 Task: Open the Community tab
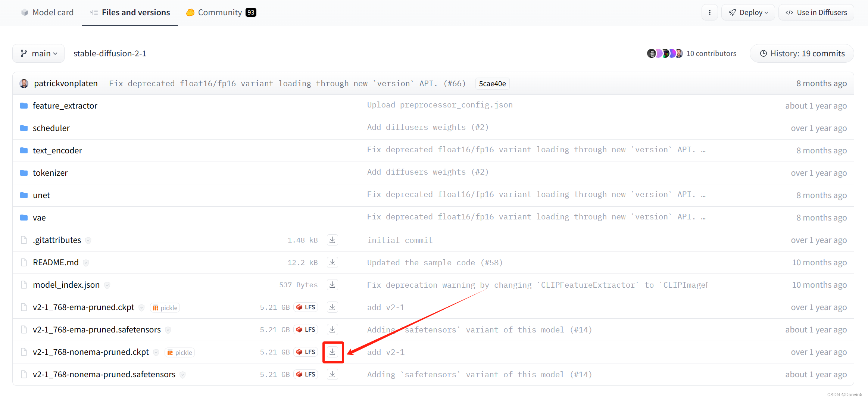pyautogui.click(x=221, y=12)
